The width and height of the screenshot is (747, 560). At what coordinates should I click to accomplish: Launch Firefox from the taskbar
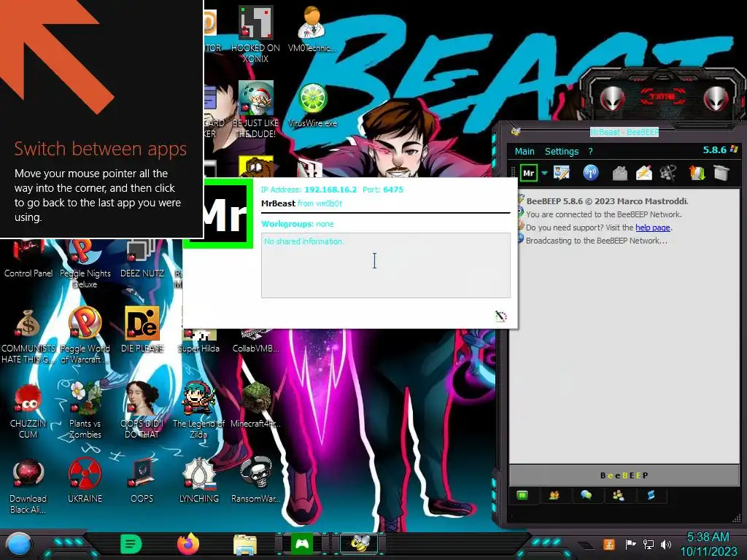(x=188, y=544)
